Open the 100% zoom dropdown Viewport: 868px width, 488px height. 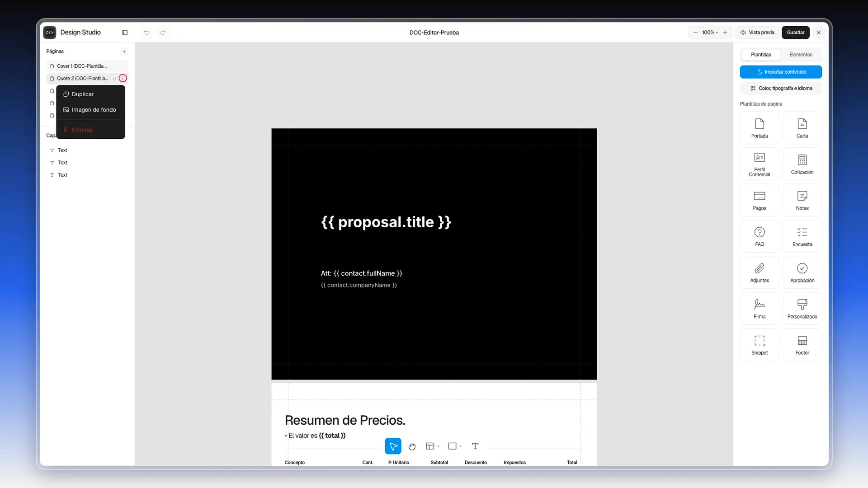coord(710,33)
